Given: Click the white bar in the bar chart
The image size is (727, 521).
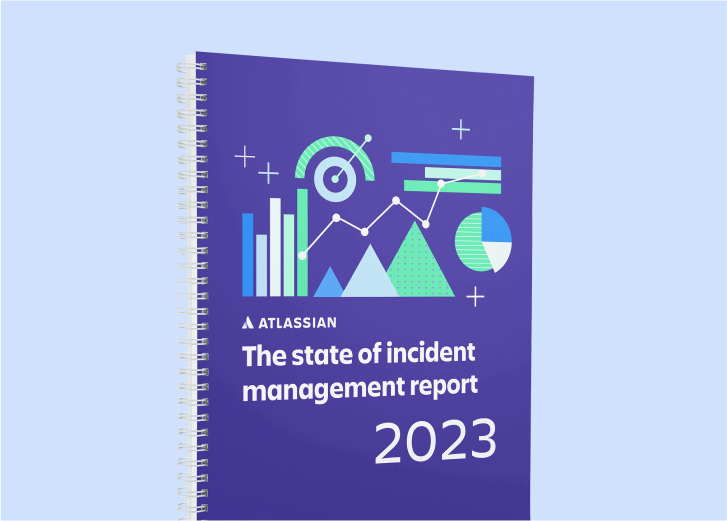Looking at the screenshot, I should (x=275, y=247).
